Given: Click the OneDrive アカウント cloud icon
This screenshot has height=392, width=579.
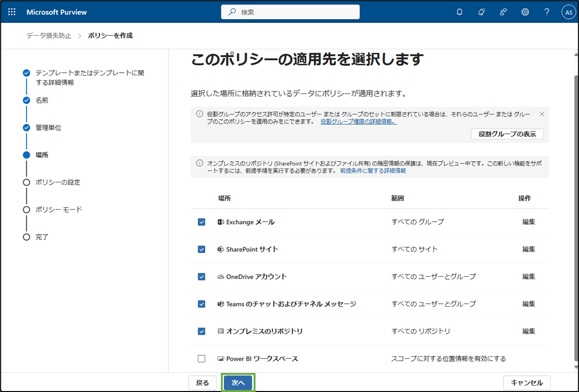Looking at the screenshot, I should (x=221, y=277).
